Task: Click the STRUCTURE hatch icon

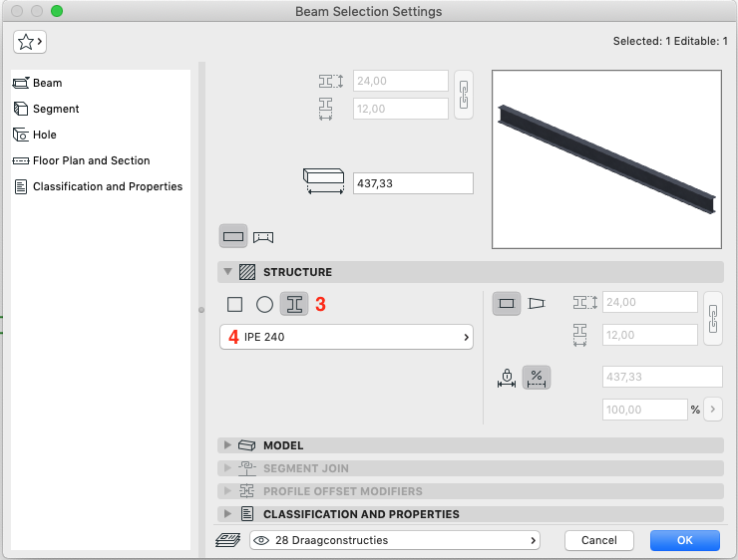Action: pyautogui.click(x=247, y=272)
